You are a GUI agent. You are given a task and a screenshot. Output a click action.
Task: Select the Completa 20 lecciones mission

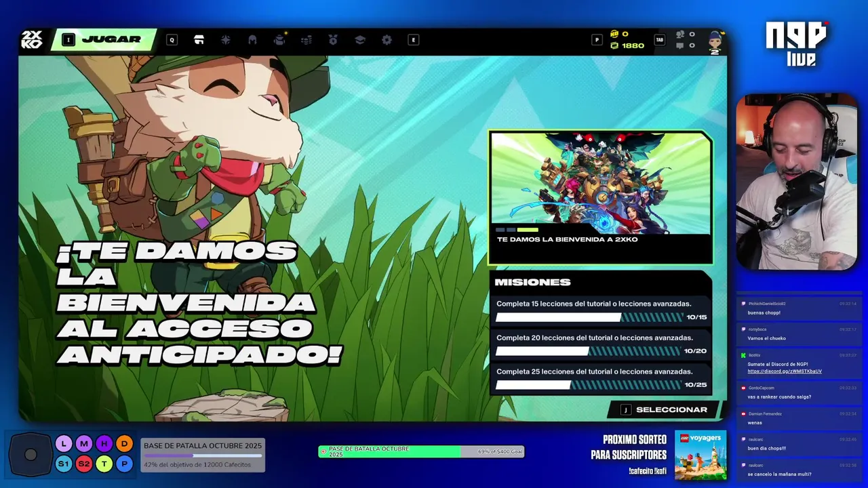point(601,344)
